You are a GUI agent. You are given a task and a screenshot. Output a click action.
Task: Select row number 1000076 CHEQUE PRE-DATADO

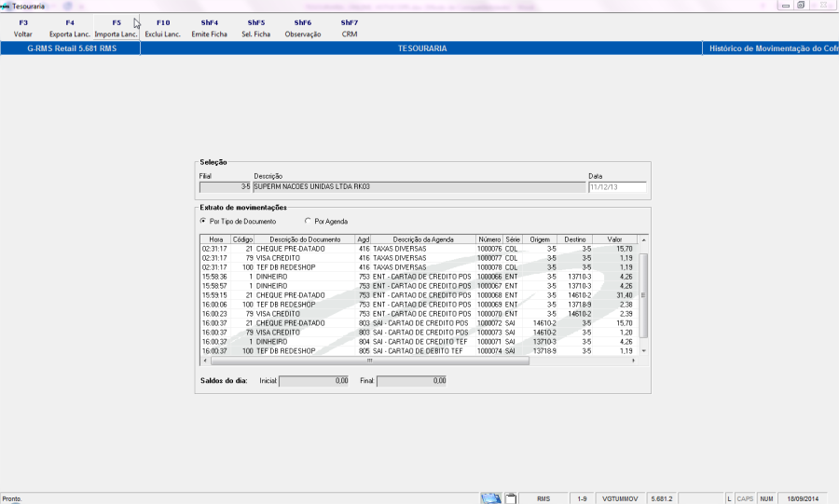[x=419, y=249]
